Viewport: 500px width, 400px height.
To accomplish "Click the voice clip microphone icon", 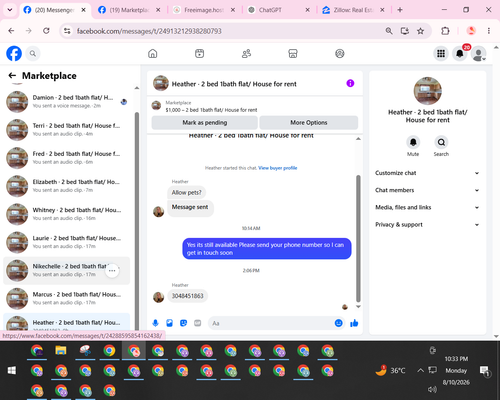I will point(155,323).
